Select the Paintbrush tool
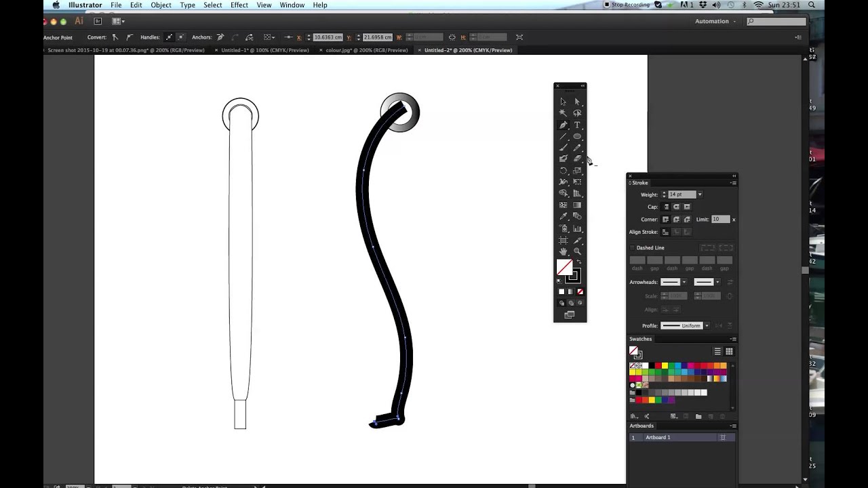The image size is (868, 488). point(563,148)
